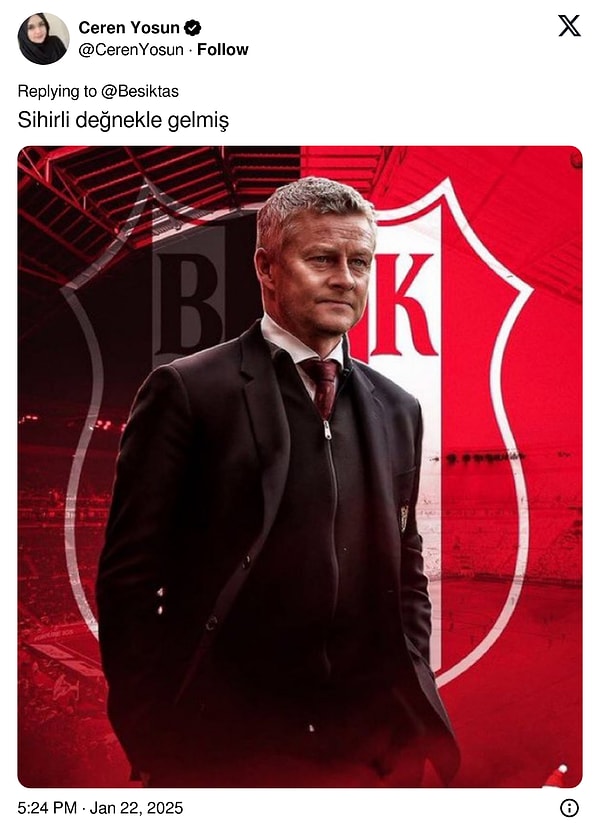The image size is (600, 838).
Task: Click the display name Ceren Yosun
Action: coord(128,27)
